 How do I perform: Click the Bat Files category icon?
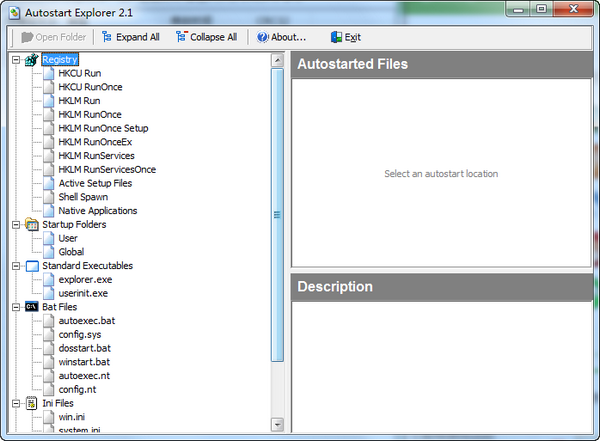point(31,307)
